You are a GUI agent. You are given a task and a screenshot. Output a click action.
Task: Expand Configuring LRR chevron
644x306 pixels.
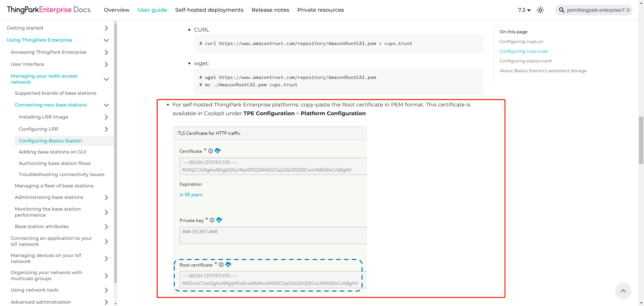[106, 129]
